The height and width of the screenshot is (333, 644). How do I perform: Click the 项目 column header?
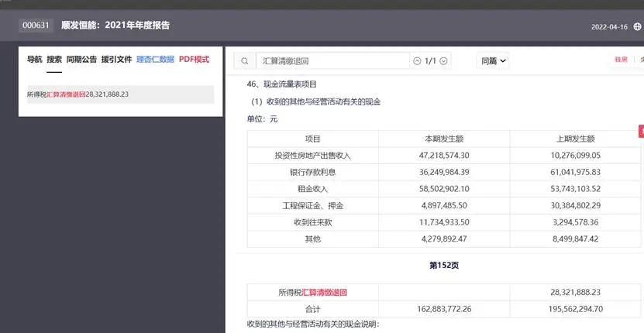pyautogui.click(x=312, y=139)
